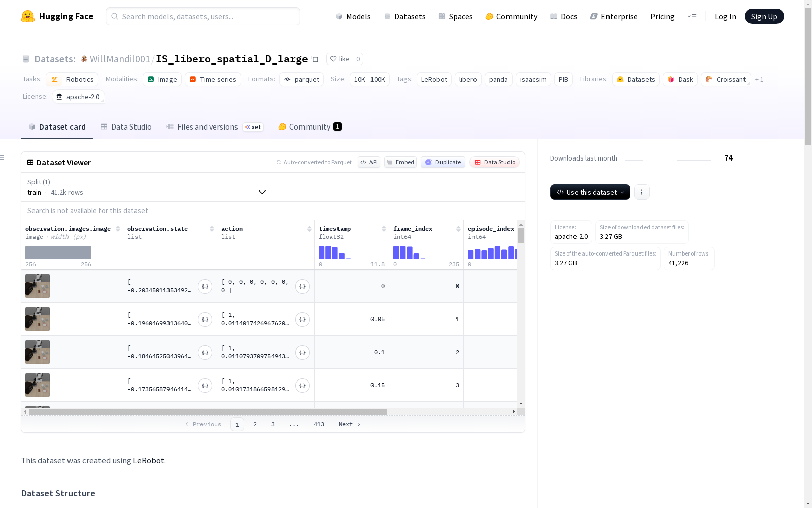Image resolution: width=812 pixels, height=508 pixels.
Task: Go to page 2 of the table
Action: (255, 424)
